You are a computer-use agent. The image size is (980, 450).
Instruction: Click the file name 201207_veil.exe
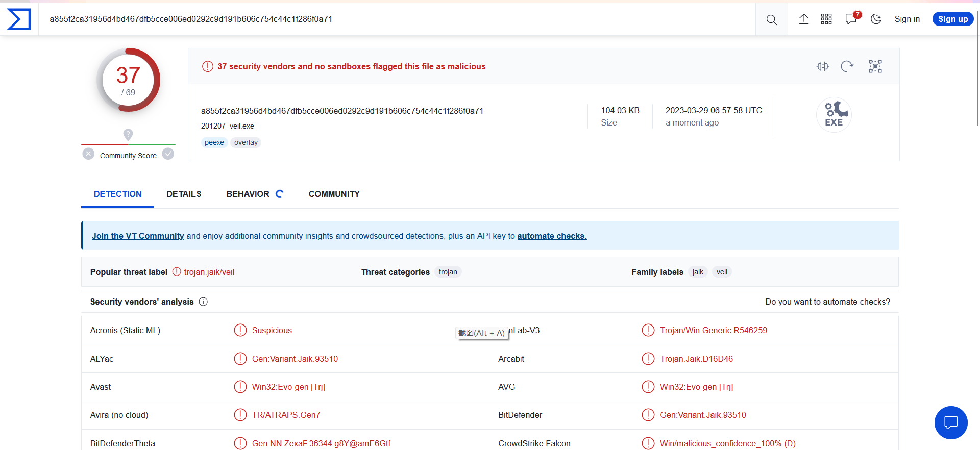tap(228, 126)
